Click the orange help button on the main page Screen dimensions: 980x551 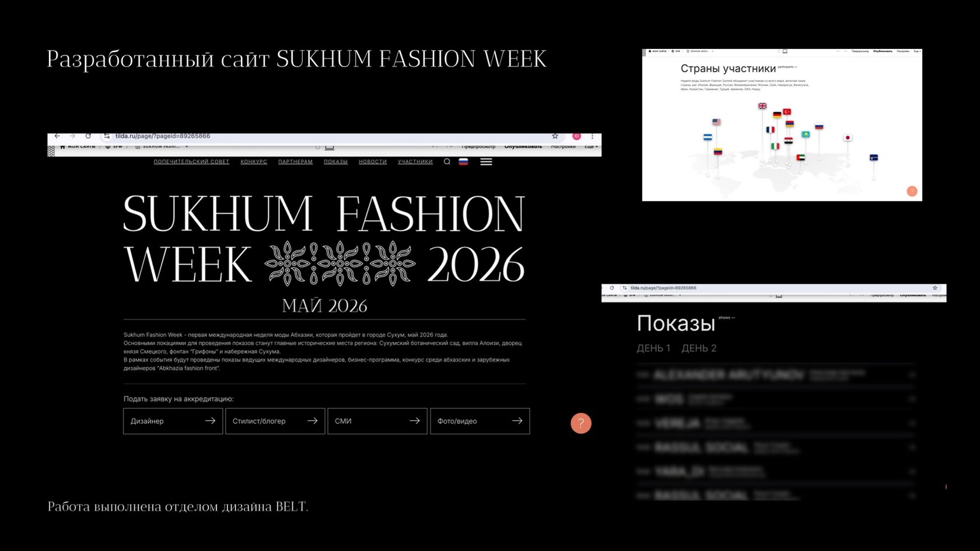[580, 423]
